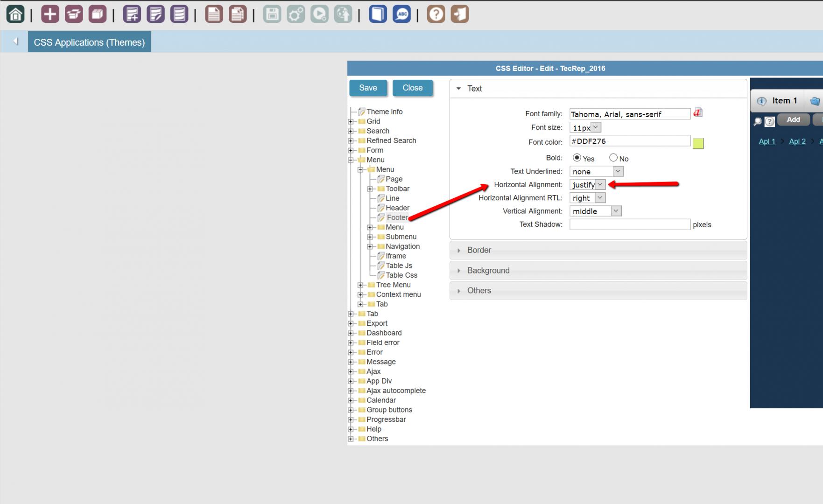Viewport: 823px width, 504px height.
Task: Click the font picker icon beside Font family
Action: click(697, 113)
